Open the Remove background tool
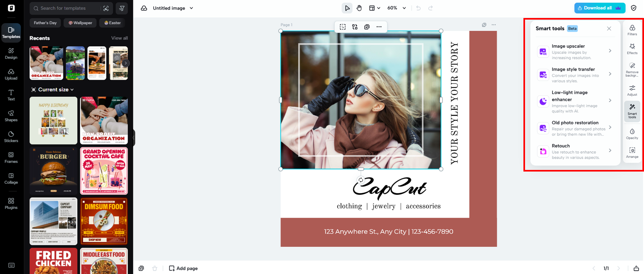 click(x=632, y=70)
